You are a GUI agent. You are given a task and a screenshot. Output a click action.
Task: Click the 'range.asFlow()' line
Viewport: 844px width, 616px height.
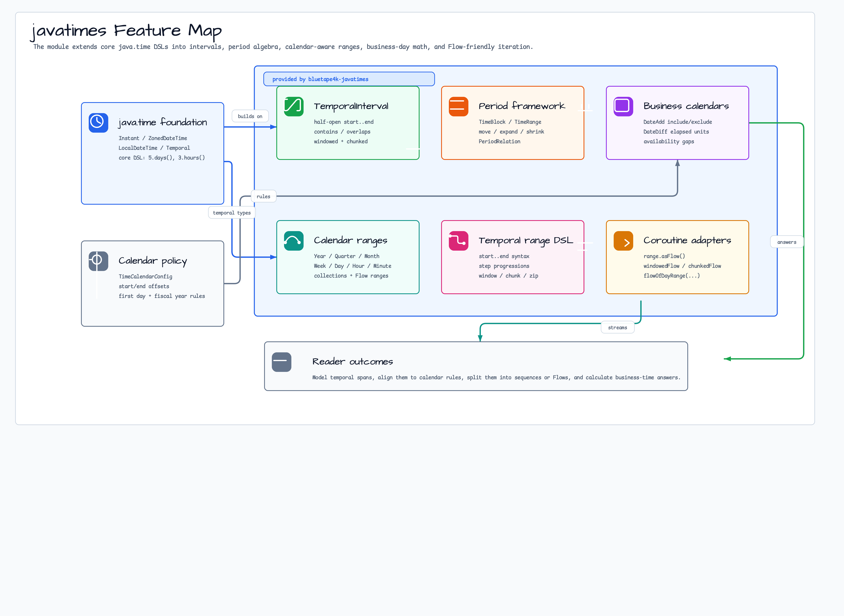coord(665,256)
